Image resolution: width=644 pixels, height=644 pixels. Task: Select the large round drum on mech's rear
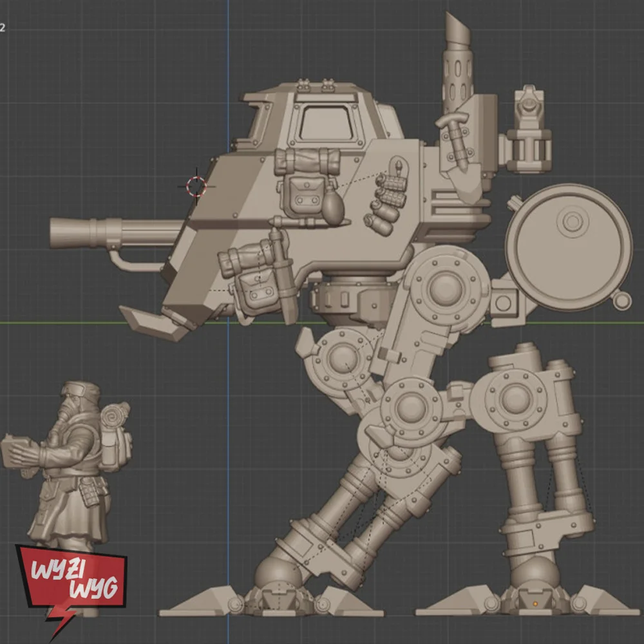click(x=569, y=247)
